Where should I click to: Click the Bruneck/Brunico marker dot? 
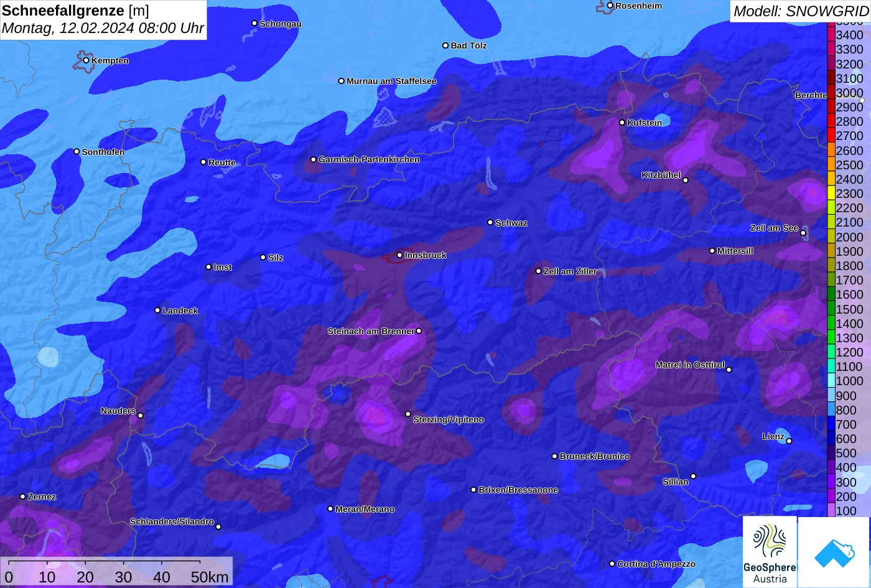coord(555,456)
